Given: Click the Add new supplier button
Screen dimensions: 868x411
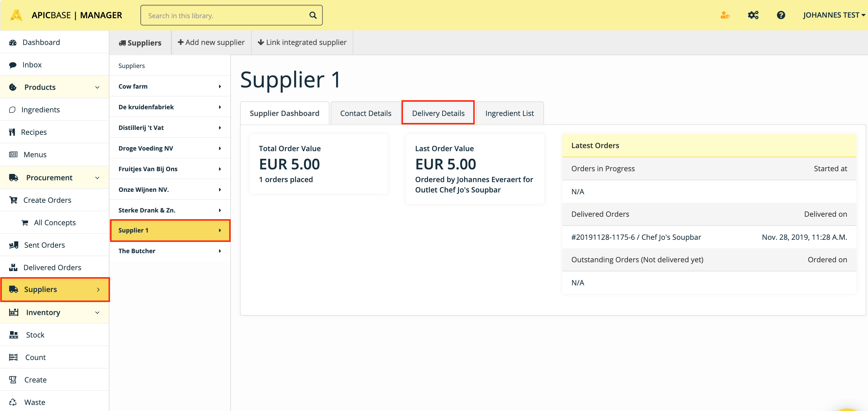Looking at the screenshot, I should 211,42.
